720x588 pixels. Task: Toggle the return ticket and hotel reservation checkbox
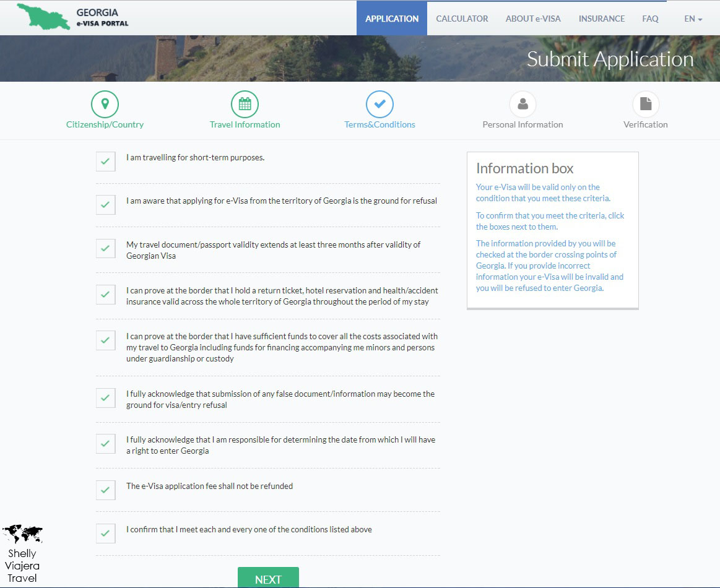(106, 294)
